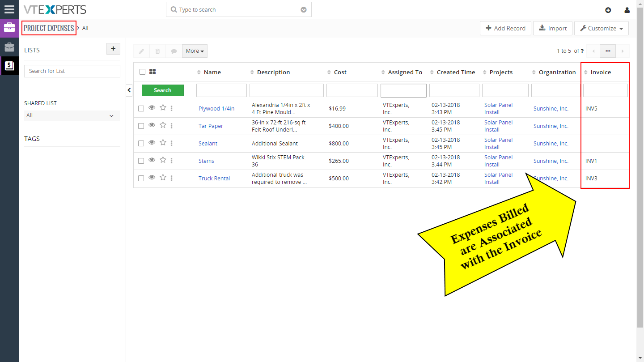Sort by Name column
Screen dimensions: 644x362
tap(212, 72)
